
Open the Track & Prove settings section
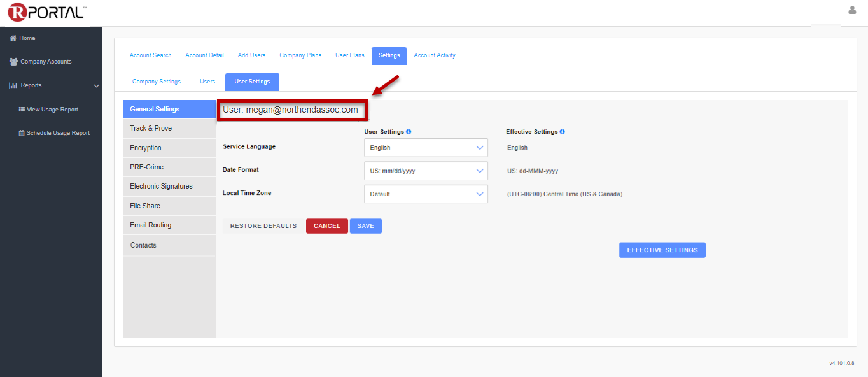tap(151, 128)
